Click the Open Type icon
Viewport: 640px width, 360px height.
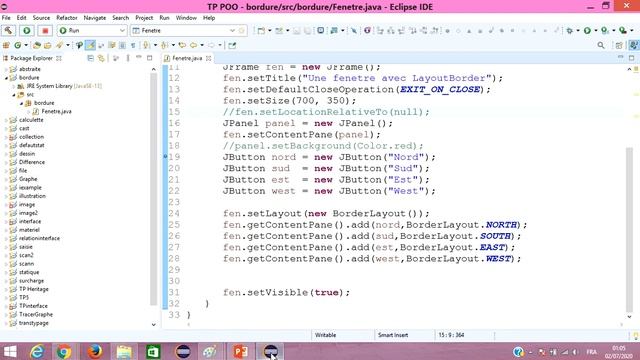pyautogui.click(x=37, y=45)
